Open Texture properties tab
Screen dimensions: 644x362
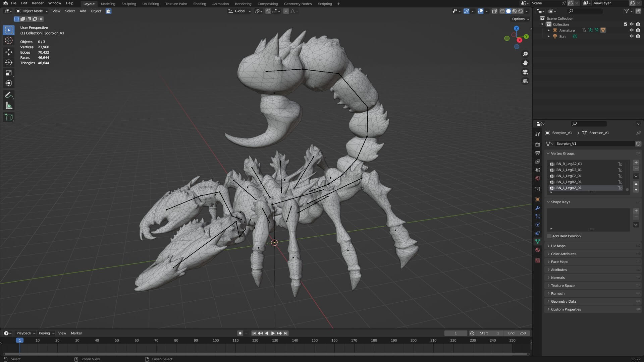coord(538,260)
